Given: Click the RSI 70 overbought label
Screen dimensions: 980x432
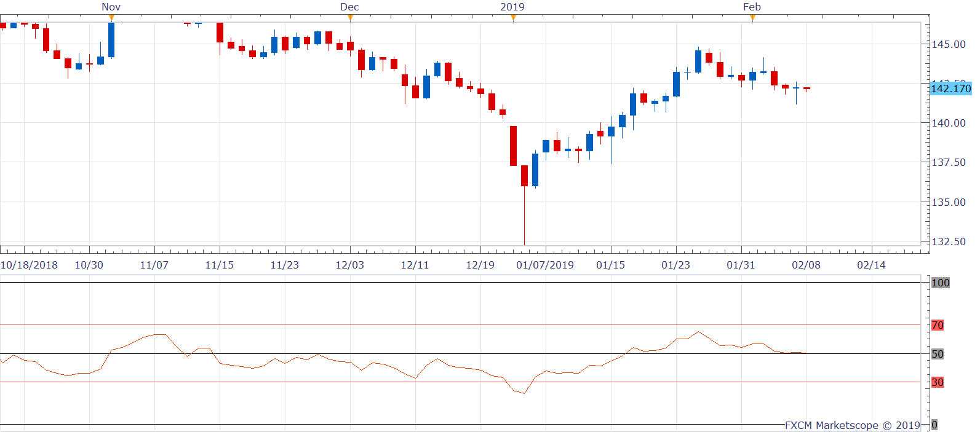Looking at the screenshot, I should click(938, 325).
